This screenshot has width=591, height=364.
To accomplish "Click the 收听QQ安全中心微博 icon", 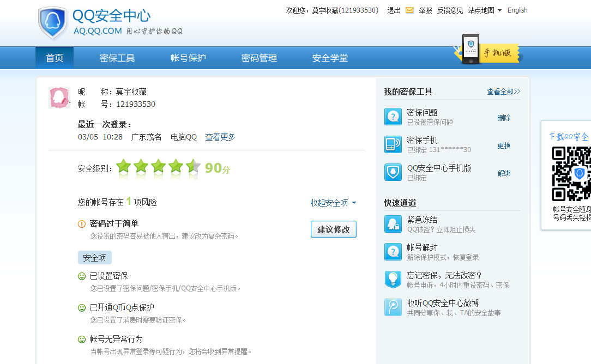I will click(x=393, y=307).
